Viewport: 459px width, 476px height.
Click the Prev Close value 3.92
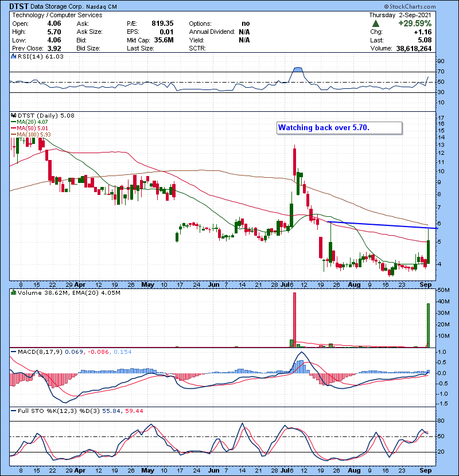54,49
